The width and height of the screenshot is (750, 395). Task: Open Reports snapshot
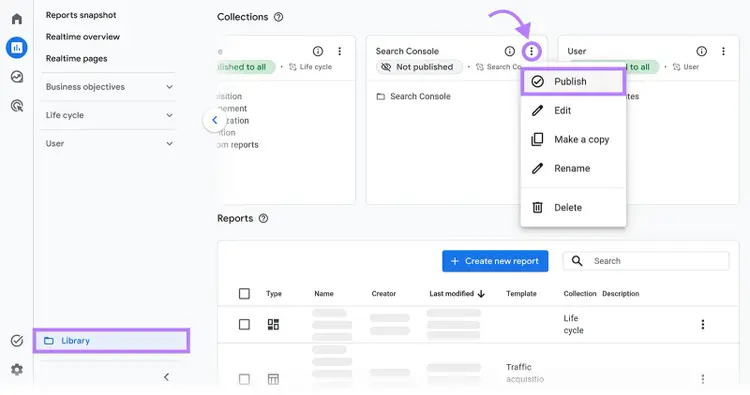pos(81,15)
